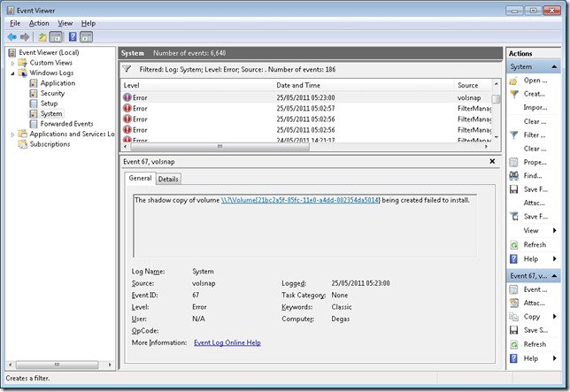
Task: Click the Up One Level folder icon
Action: [42, 37]
